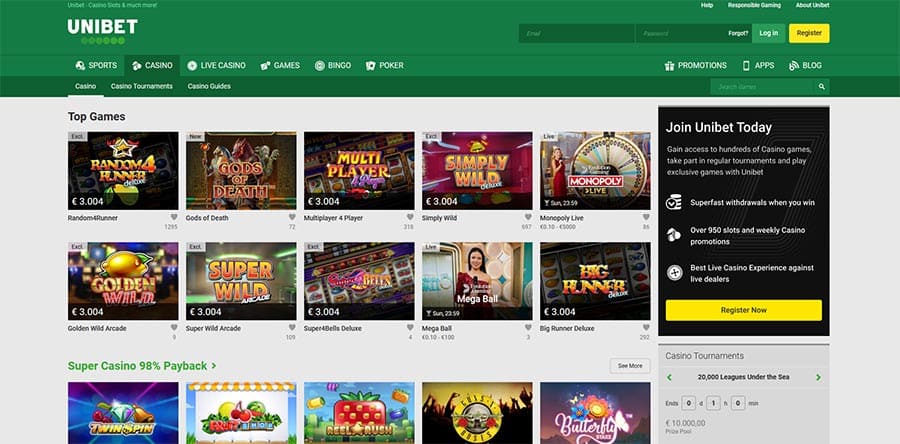900x444 pixels.
Task: Open About Unibet link
Action: 812,5
